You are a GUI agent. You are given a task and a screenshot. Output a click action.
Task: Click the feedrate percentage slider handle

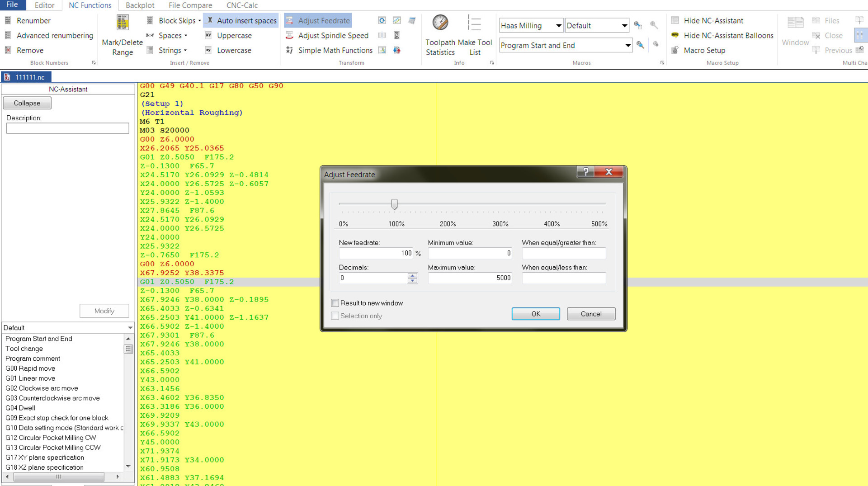pos(394,204)
